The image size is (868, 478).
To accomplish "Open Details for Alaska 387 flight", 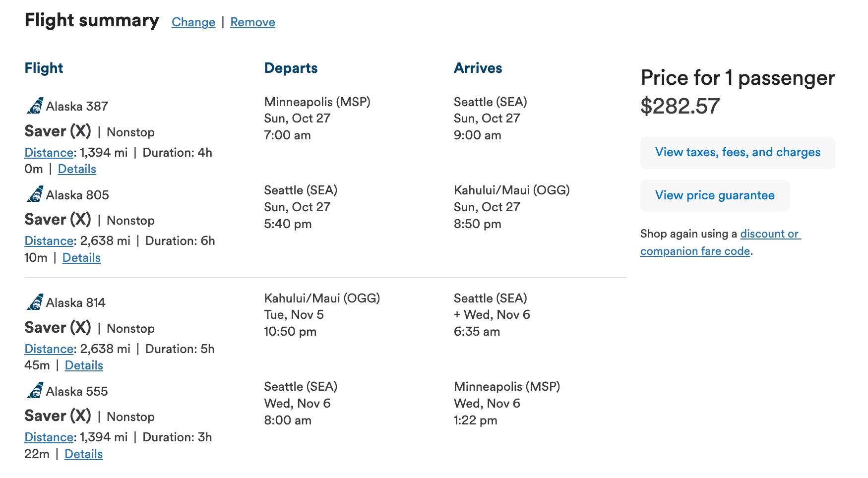I will (x=77, y=169).
